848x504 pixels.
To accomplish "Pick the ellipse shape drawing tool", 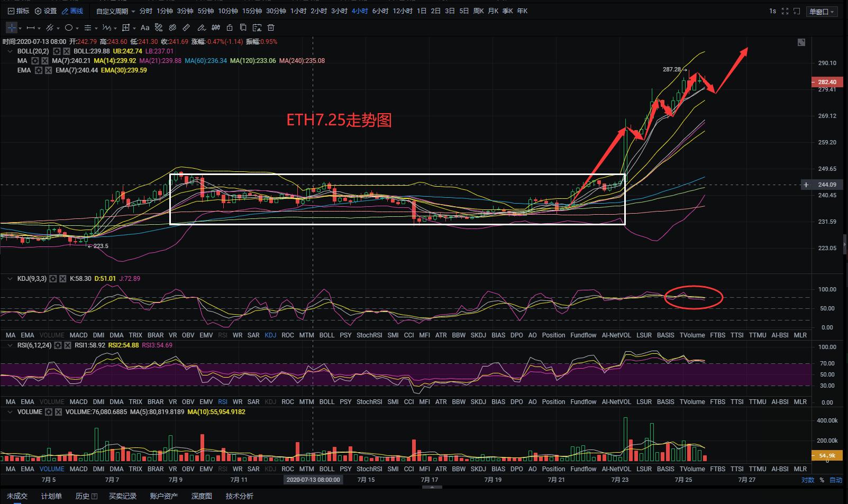I will click(69, 28).
